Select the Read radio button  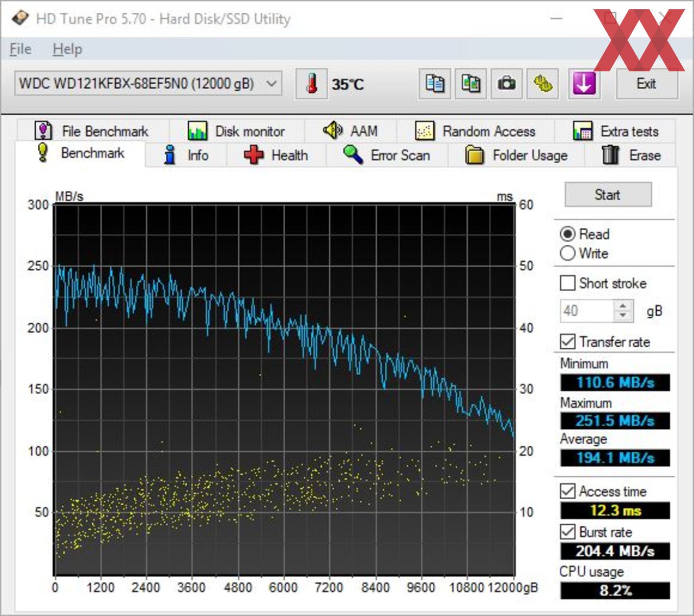point(567,234)
